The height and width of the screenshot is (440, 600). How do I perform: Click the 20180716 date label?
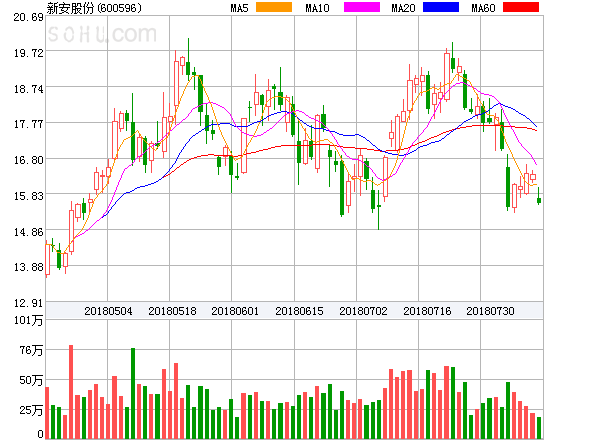point(427,311)
